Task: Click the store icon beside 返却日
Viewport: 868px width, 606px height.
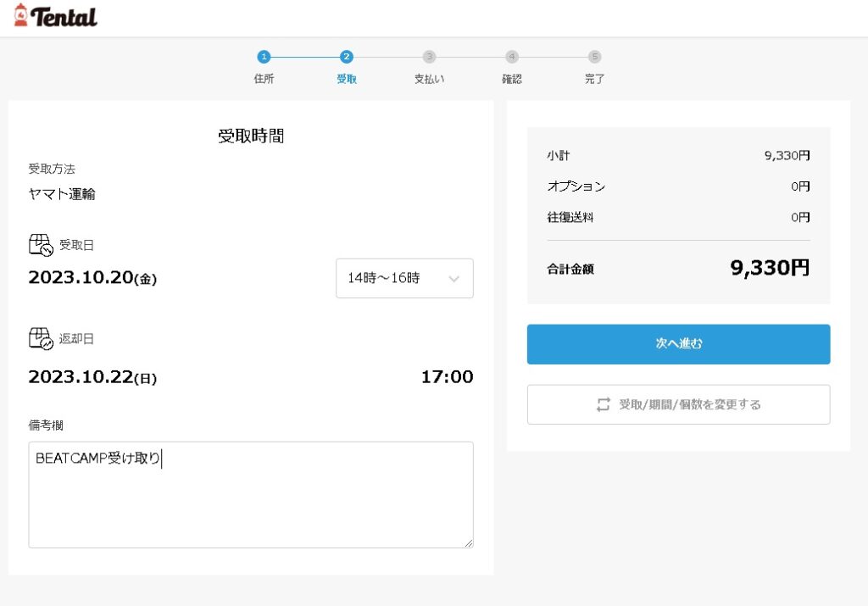Action: tap(41, 339)
